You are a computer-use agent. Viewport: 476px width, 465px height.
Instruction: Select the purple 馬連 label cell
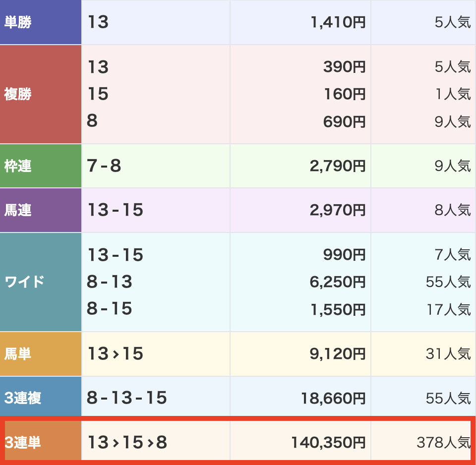(18, 210)
